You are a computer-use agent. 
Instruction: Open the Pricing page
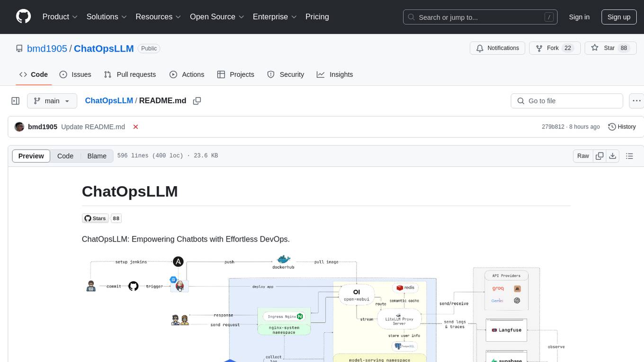pos(317,17)
